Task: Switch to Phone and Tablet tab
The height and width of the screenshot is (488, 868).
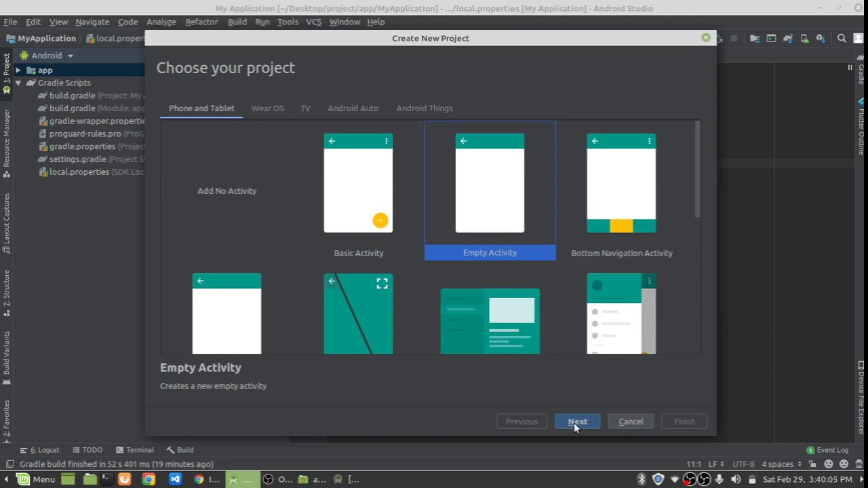Action: (x=201, y=108)
